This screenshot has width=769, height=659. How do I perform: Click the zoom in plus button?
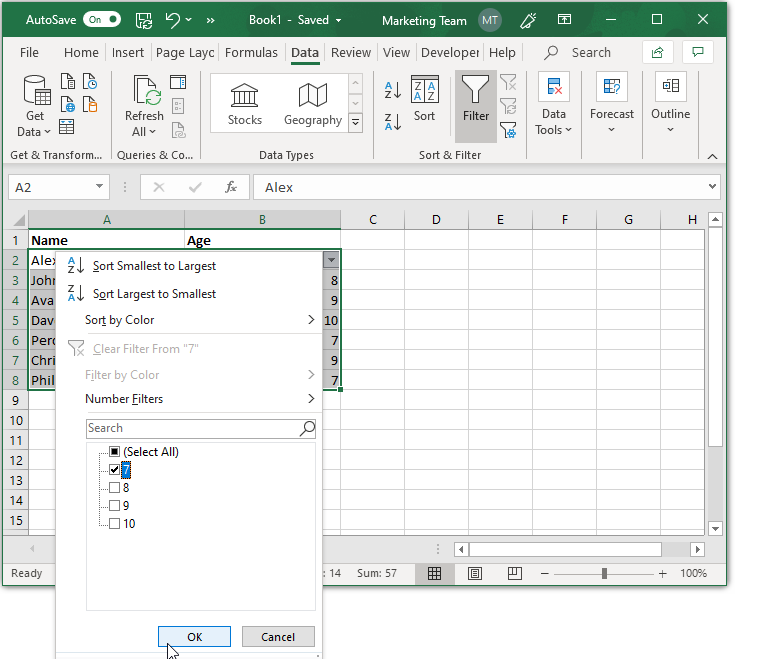click(663, 573)
